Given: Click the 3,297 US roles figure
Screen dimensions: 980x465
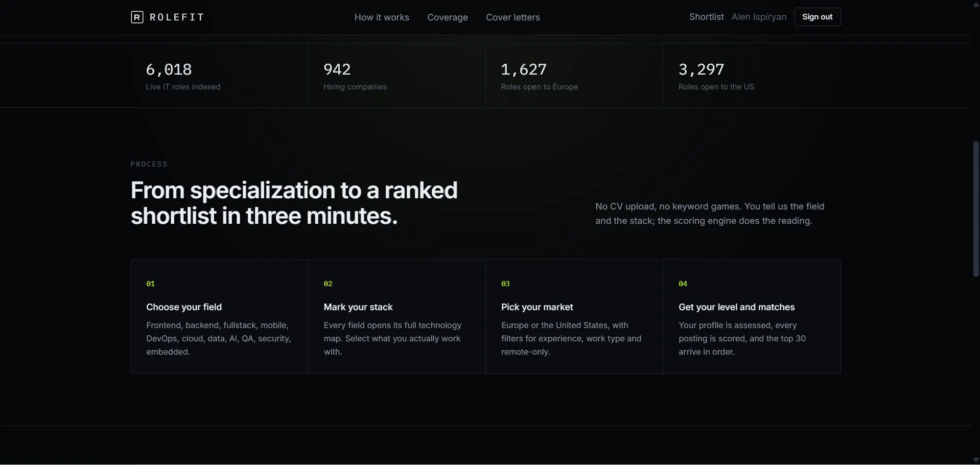Looking at the screenshot, I should click(x=701, y=69).
